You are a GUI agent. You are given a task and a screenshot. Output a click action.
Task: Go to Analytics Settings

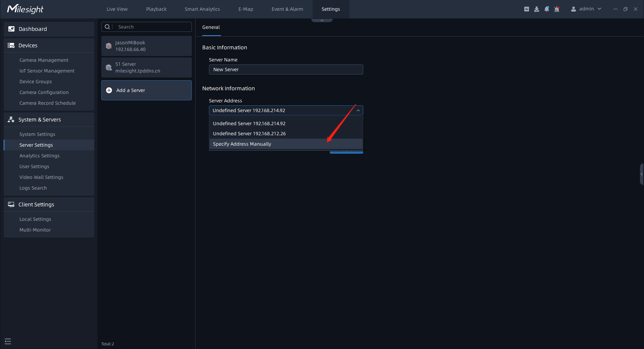point(40,156)
